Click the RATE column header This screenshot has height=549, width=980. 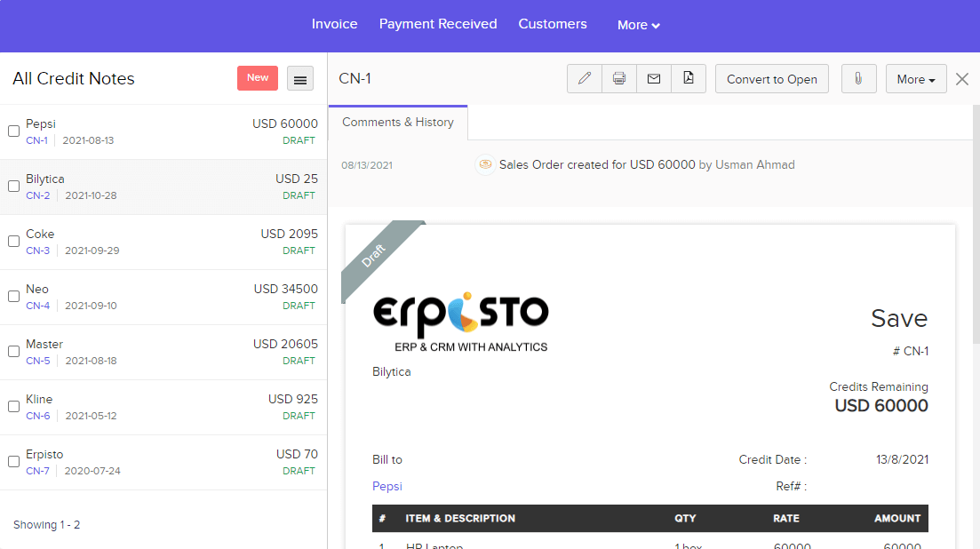786,519
